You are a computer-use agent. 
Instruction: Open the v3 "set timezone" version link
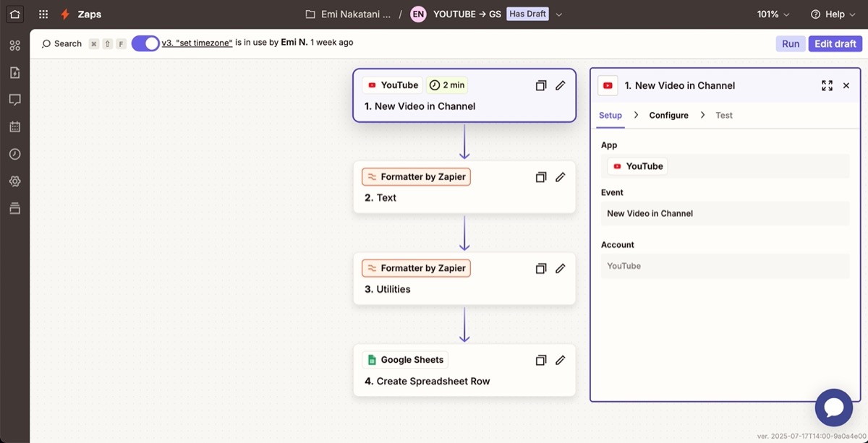[197, 43]
